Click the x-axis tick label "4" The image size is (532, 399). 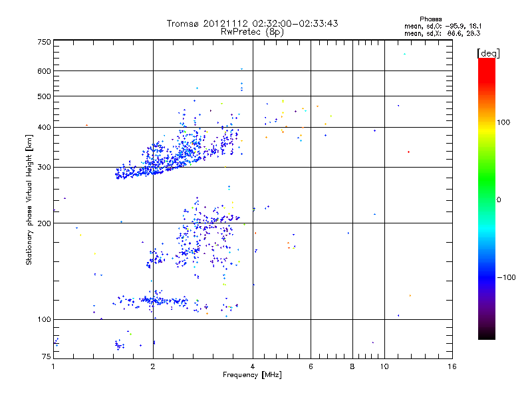[x=253, y=366]
